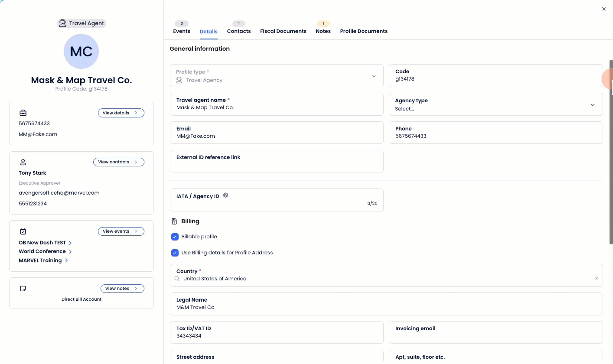
Task: Click the MC profile avatar
Action: pyautogui.click(x=81, y=52)
